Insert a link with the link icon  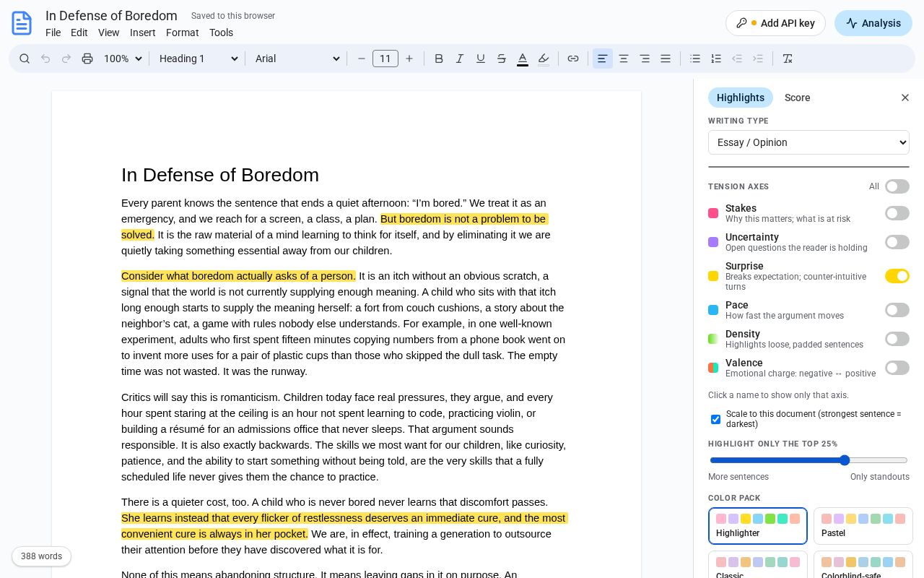click(x=573, y=59)
